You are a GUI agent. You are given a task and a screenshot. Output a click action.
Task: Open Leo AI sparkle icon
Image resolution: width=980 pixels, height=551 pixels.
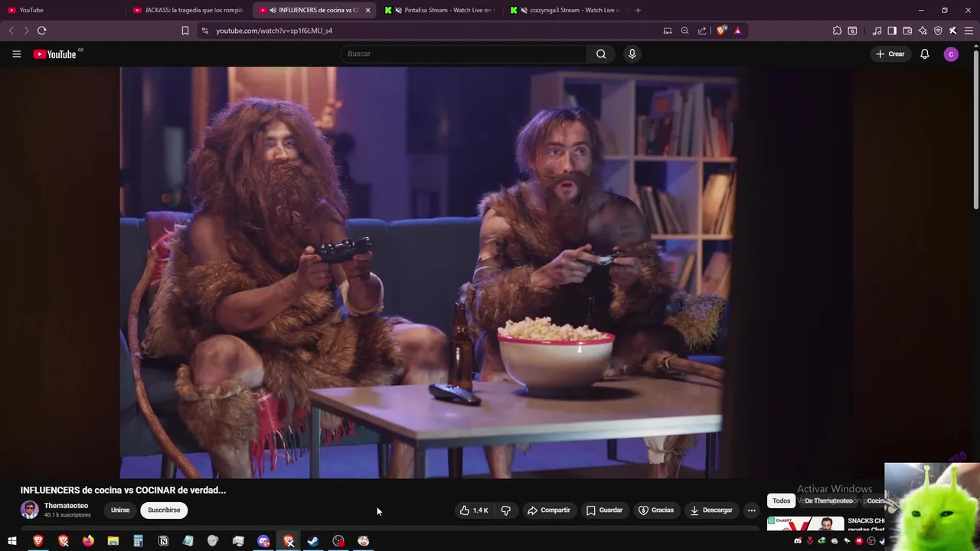point(923,31)
